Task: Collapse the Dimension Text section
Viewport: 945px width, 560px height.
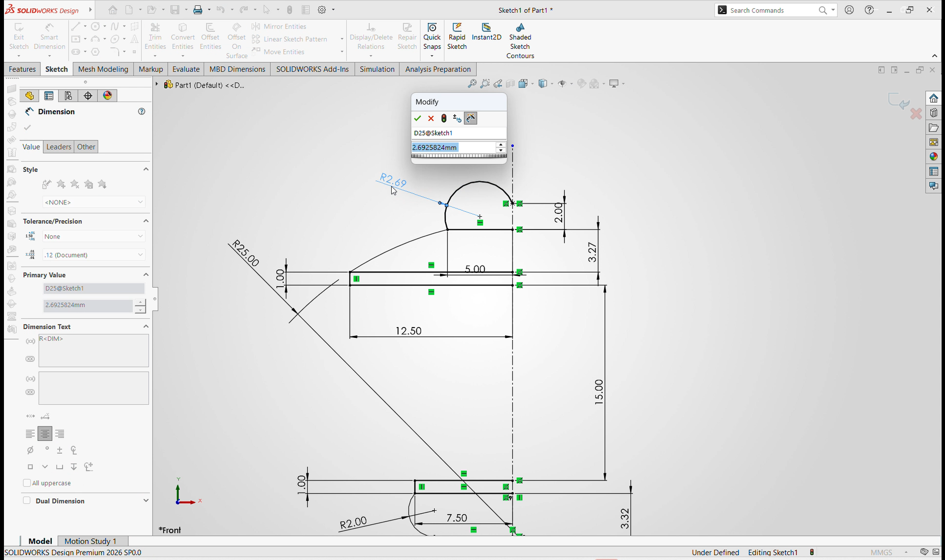Action: pos(146,327)
